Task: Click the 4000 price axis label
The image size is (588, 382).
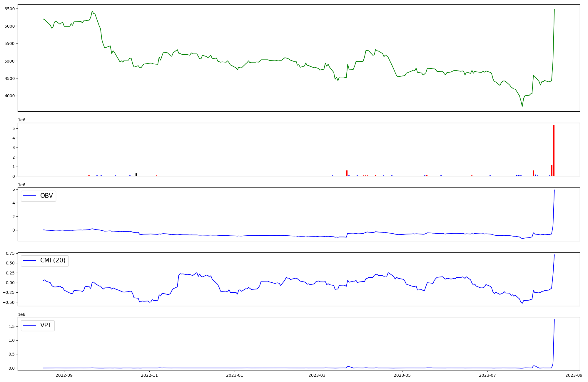Action: point(9,96)
